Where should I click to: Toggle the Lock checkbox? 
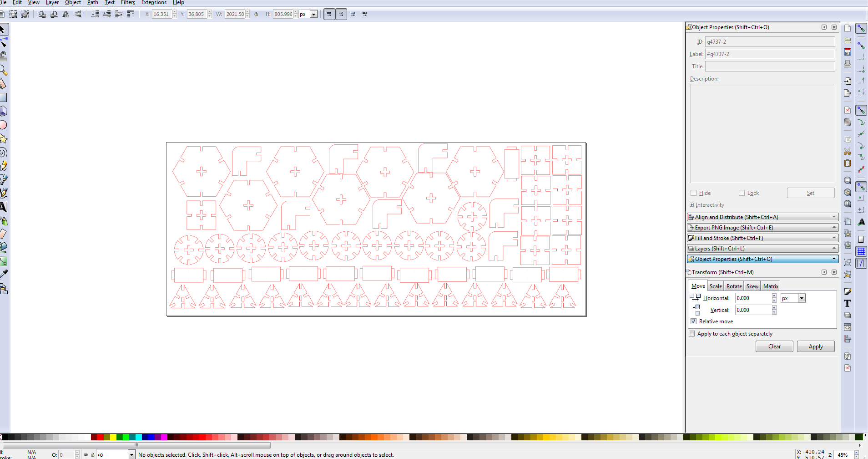click(742, 193)
